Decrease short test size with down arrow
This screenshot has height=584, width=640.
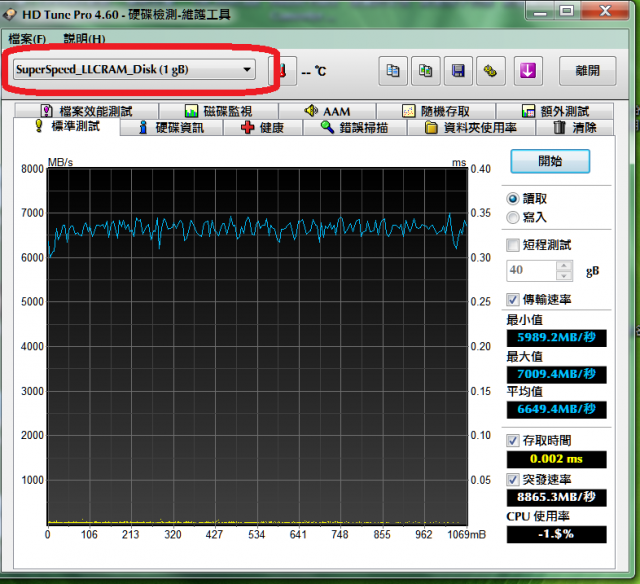point(564,275)
